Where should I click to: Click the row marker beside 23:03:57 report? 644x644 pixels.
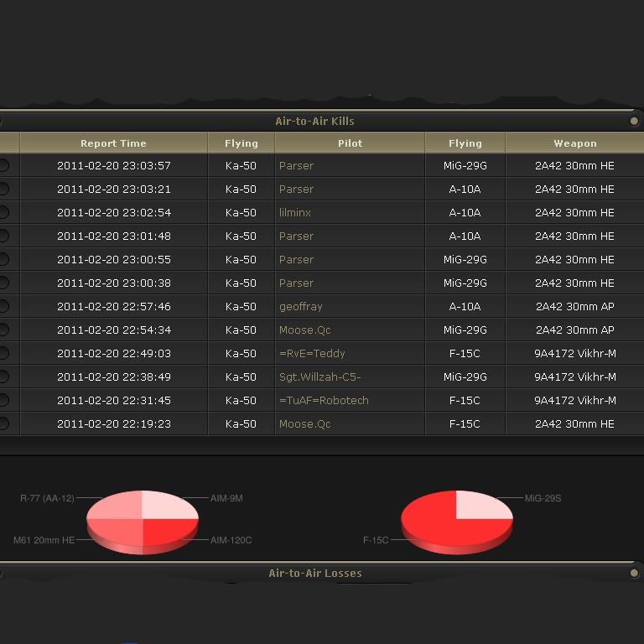[x=4, y=166]
